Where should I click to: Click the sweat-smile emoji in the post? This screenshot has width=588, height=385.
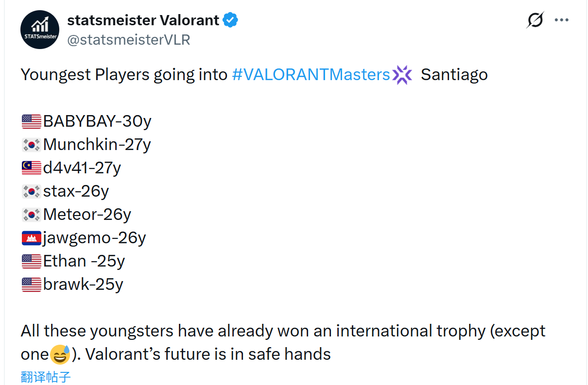pos(60,355)
